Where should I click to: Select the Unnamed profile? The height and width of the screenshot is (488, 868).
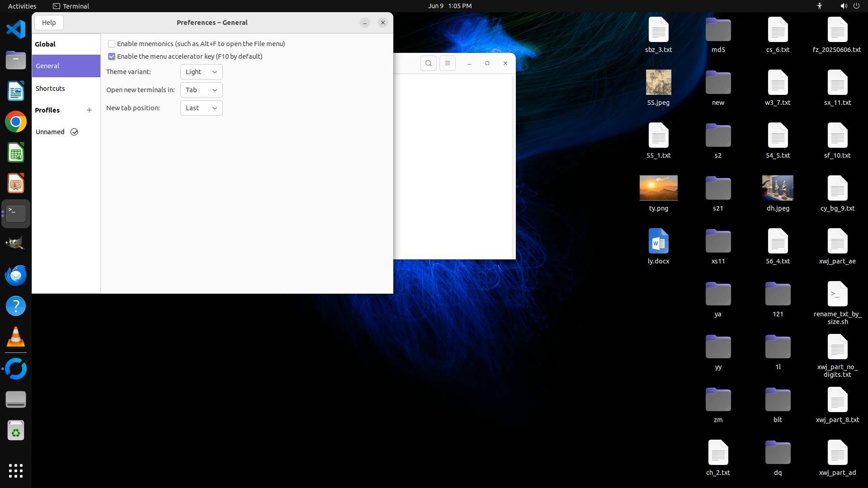pyautogui.click(x=50, y=132)
